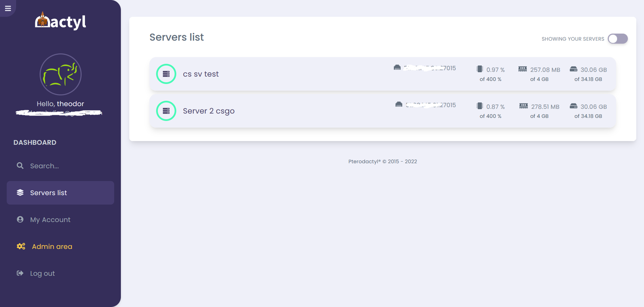Go to Admin area

click(x=52, y=247)
